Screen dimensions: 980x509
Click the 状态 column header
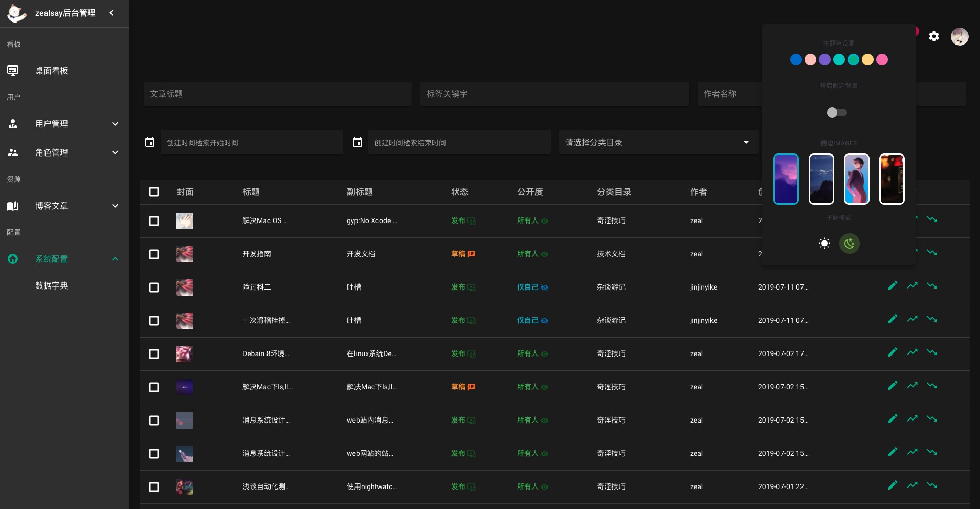[x=460, y=192]
